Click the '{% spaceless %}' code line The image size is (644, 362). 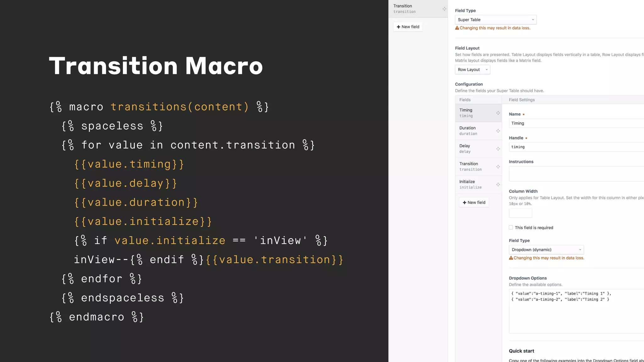coord(112,126)
